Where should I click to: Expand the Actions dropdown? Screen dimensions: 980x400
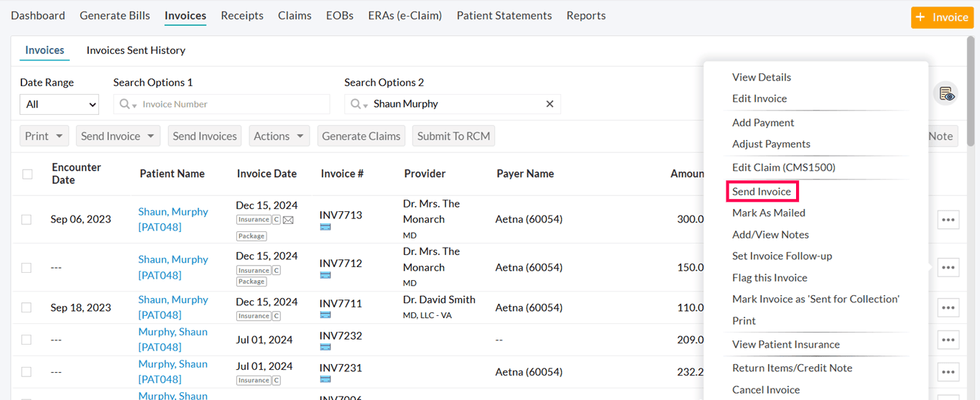[x=279, y=136]
